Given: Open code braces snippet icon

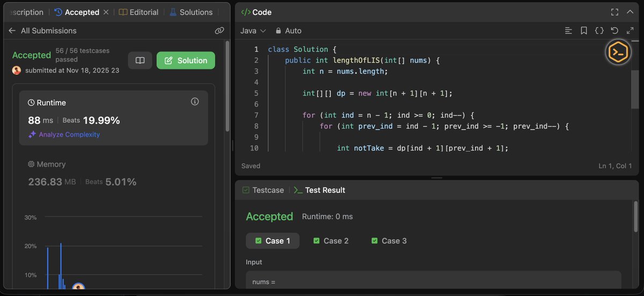Looking at the screenshot, I should coord(599,31).
